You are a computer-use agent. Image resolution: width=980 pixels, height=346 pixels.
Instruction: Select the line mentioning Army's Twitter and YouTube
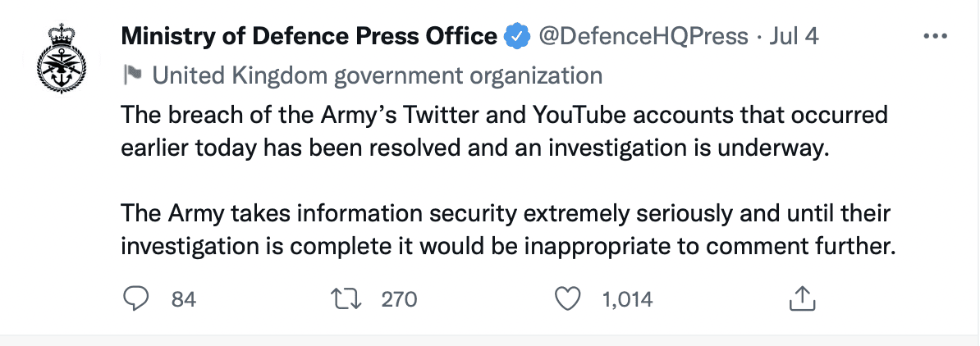pos(505,116)
